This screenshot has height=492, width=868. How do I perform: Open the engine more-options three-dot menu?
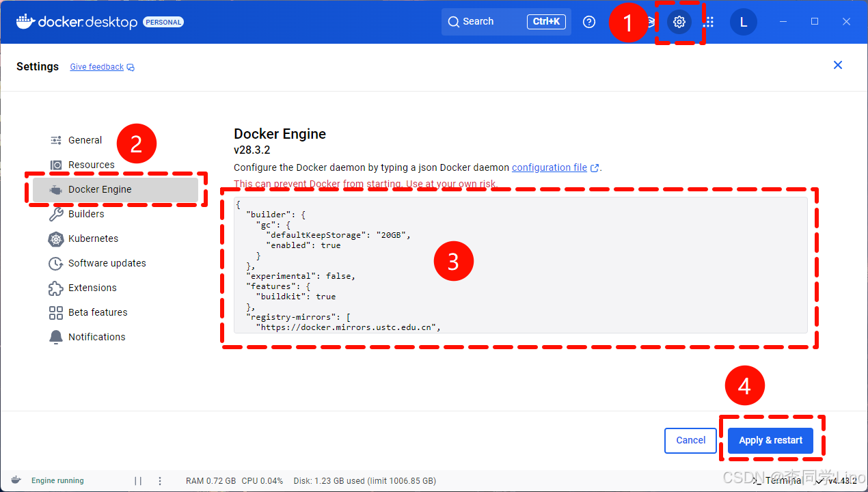160,481
